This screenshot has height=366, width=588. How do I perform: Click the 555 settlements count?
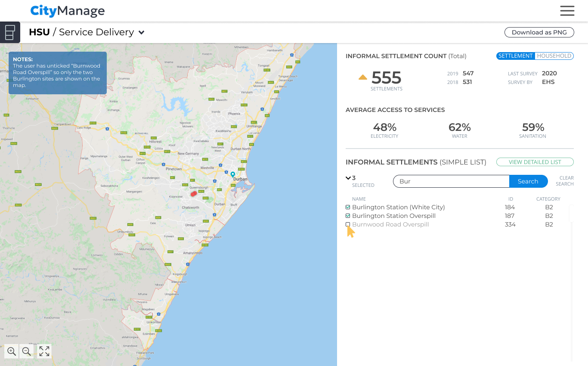pos(386,78)
